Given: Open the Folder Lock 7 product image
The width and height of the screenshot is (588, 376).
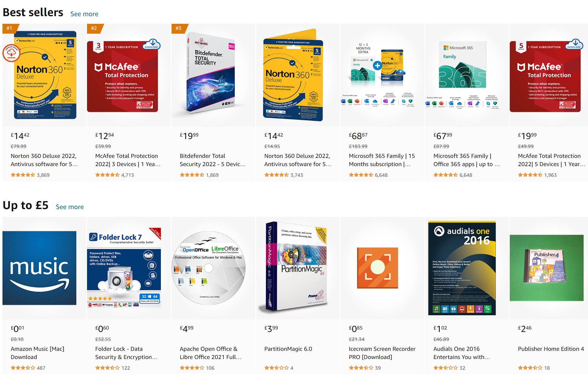Looking at the screenshot, I should 124,268.
